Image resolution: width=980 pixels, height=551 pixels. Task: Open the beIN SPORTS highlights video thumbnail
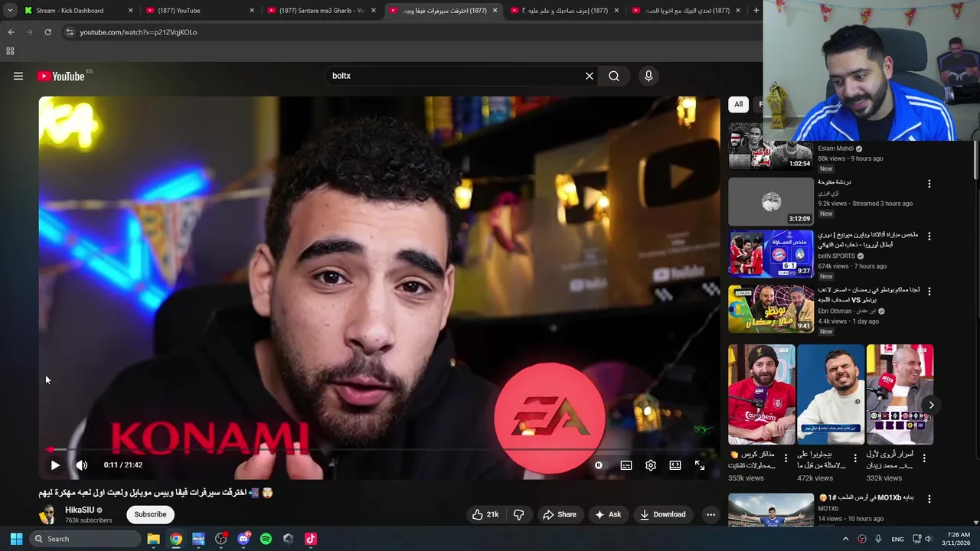(770, 253)
